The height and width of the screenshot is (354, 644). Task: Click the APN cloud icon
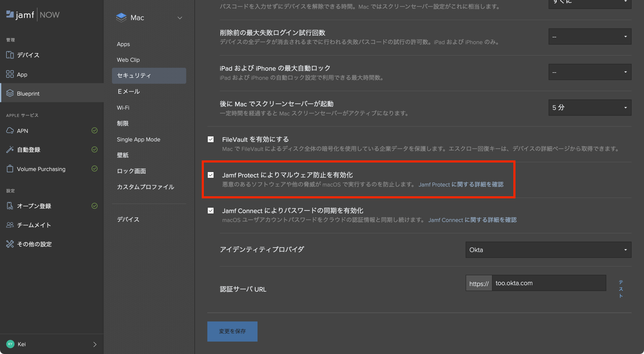(x=10, y=130)
